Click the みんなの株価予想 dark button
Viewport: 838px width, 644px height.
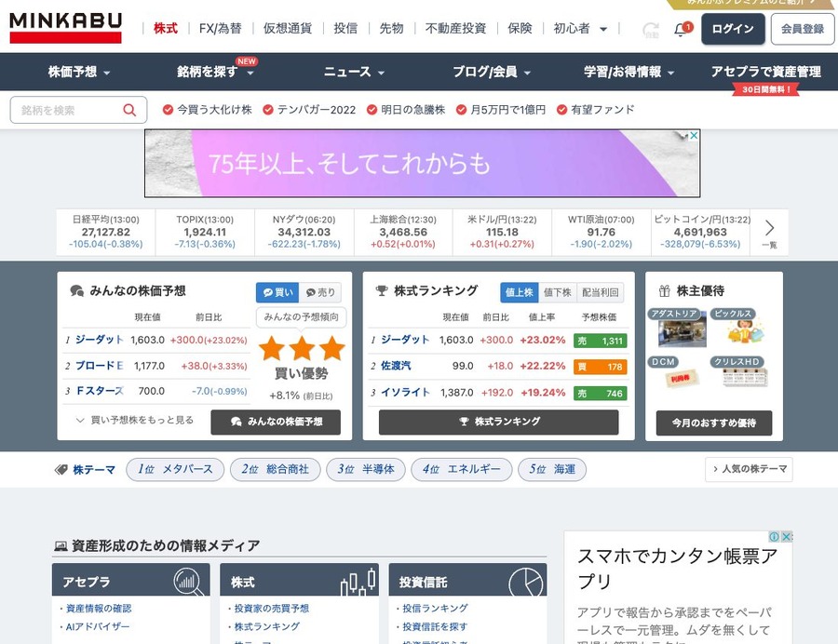coord(276,422)
